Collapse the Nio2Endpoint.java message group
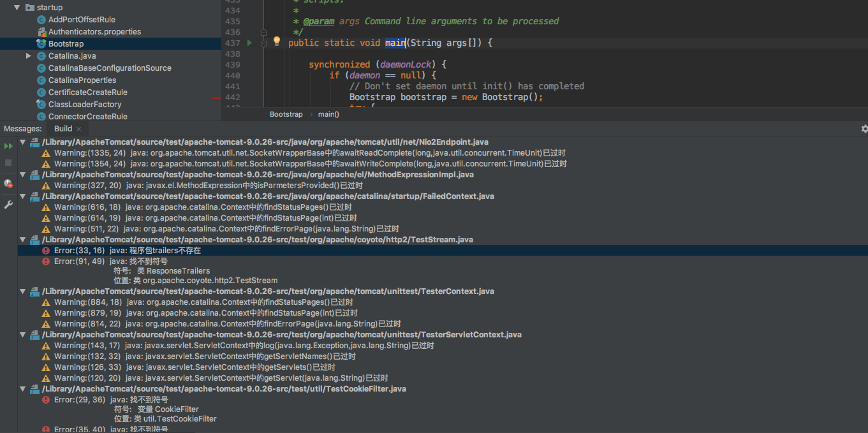The image size is (868, 433). point(23,142)
